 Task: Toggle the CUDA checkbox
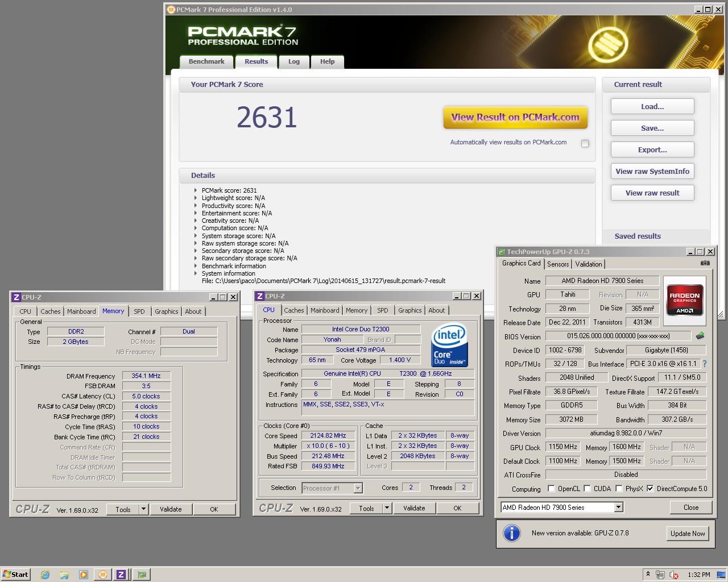tap(587, 489)
